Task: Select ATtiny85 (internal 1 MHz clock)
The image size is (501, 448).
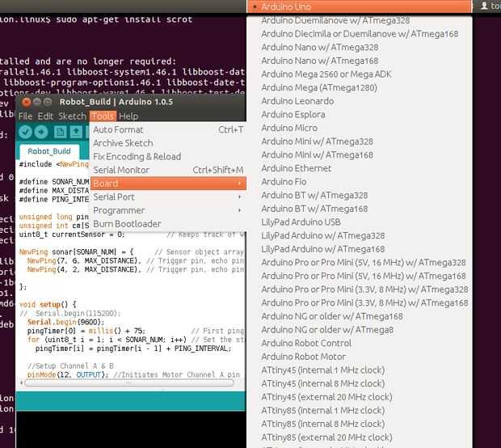Action: 359,410
